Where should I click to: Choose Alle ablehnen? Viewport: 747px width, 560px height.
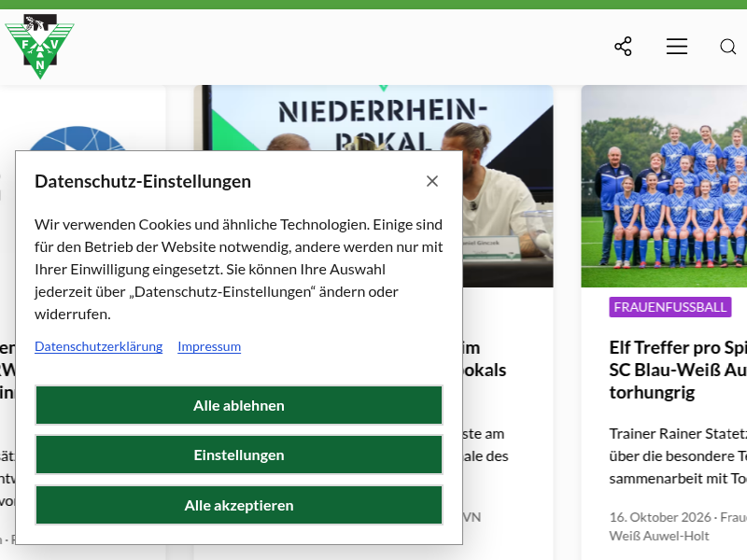pos(239,405)
